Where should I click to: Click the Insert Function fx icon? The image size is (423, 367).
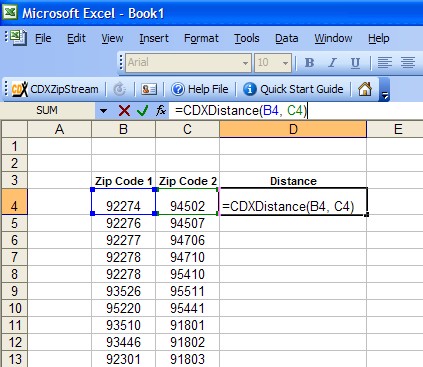(161, 110)
